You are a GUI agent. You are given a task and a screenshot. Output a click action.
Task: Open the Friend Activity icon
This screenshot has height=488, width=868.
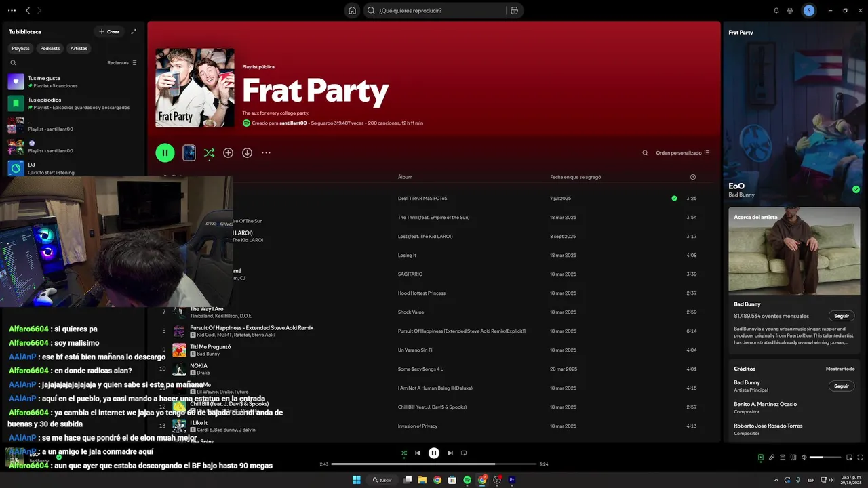(790, 10)
